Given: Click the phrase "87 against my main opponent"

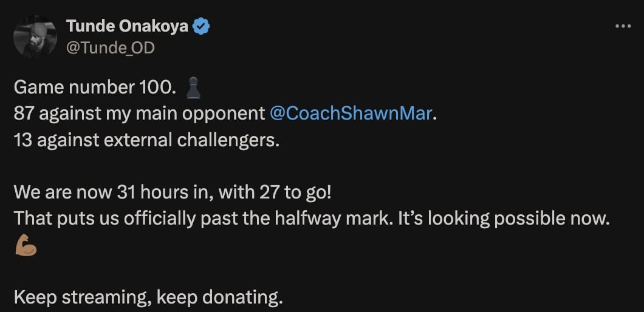Looking at the screenshot, I should coord(139,114).
